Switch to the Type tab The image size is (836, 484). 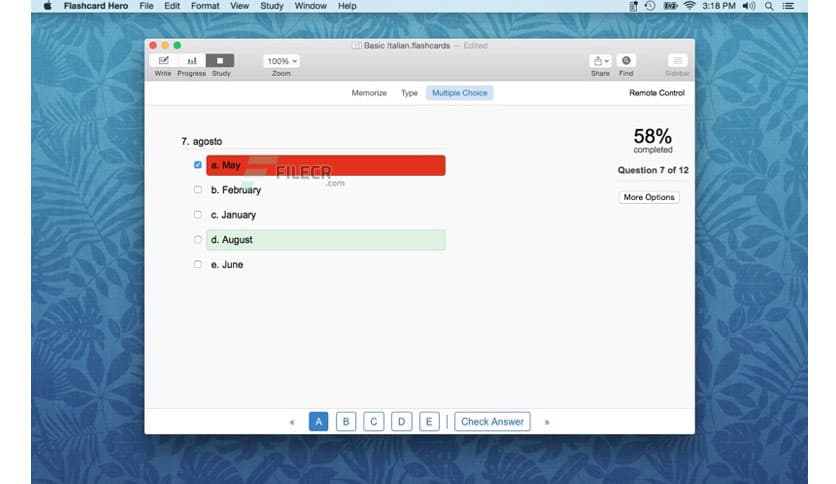[x=409, y=93]
